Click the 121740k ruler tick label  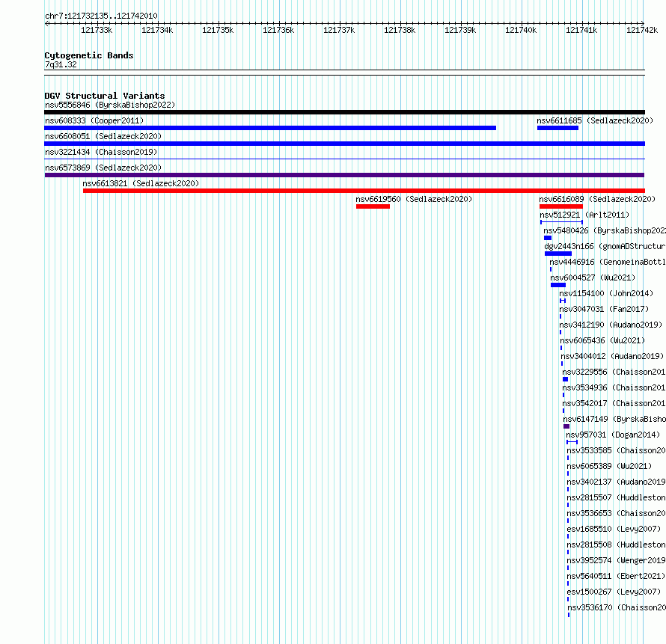coord(521,30)
